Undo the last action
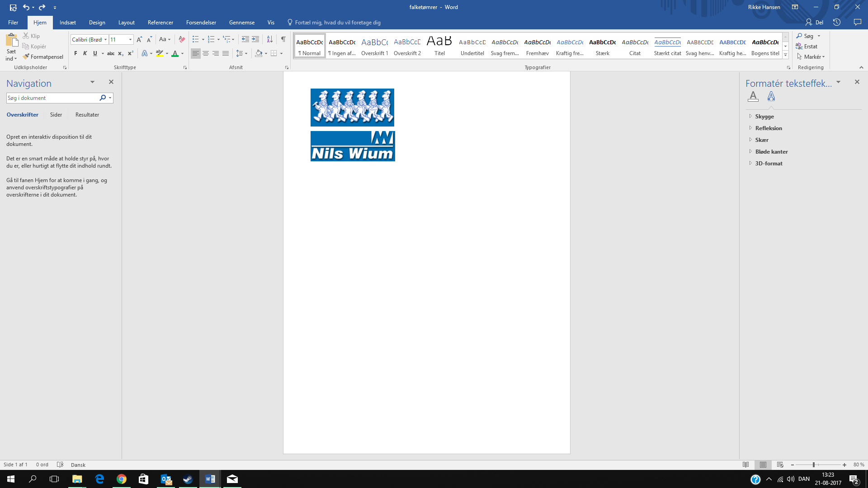868x488 pixels. [26, 7]
